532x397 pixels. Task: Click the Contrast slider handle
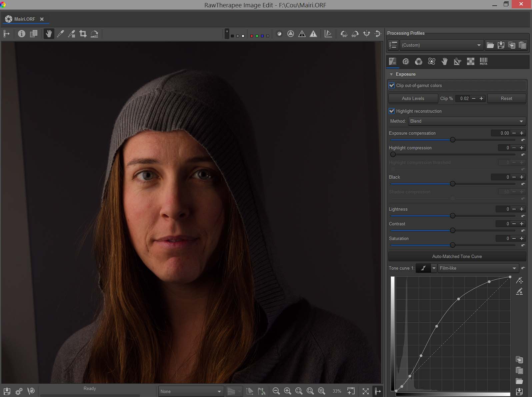(x=452, y=230)
